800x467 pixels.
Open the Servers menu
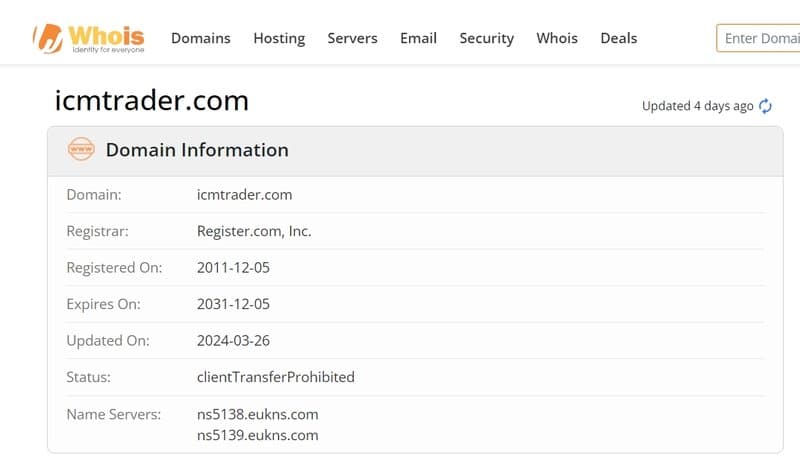[x=352, y=38]
